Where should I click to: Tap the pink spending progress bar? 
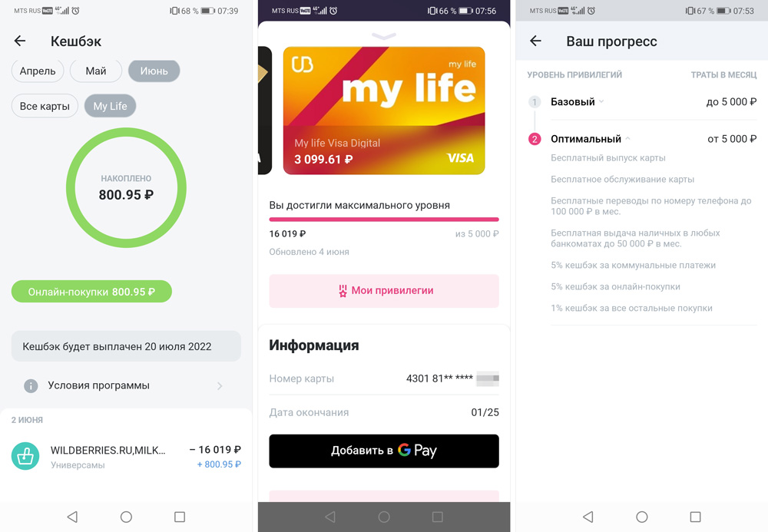click(x=384, y=220)
